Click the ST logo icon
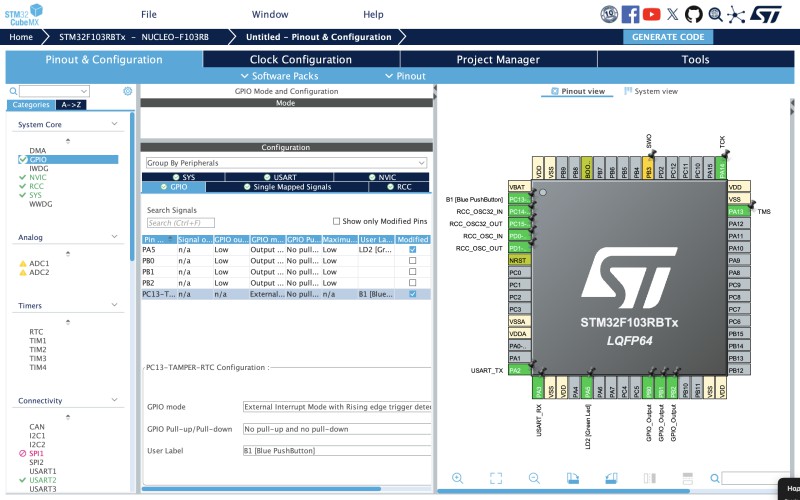This screenshot has width=800, height=500. (x=765, y=14)
